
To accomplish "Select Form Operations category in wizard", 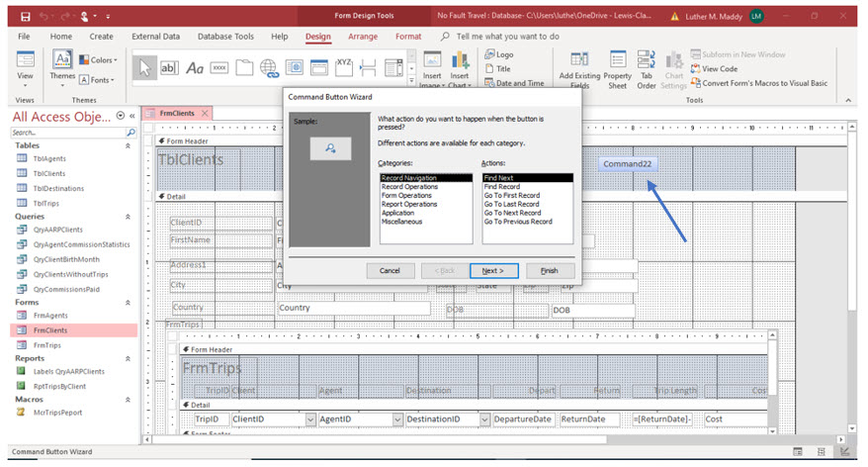I will (x=406, y=196).
